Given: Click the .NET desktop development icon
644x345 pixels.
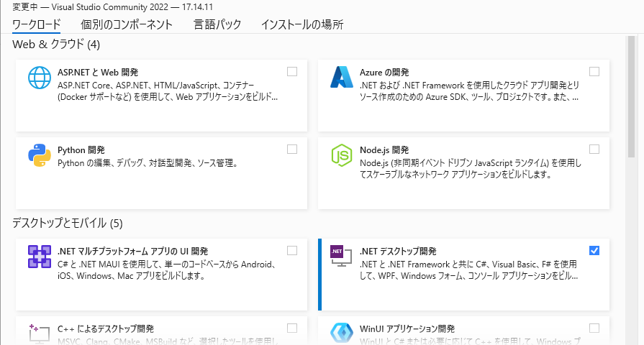Looking at the screenshot, I should [x=341, y=256].
